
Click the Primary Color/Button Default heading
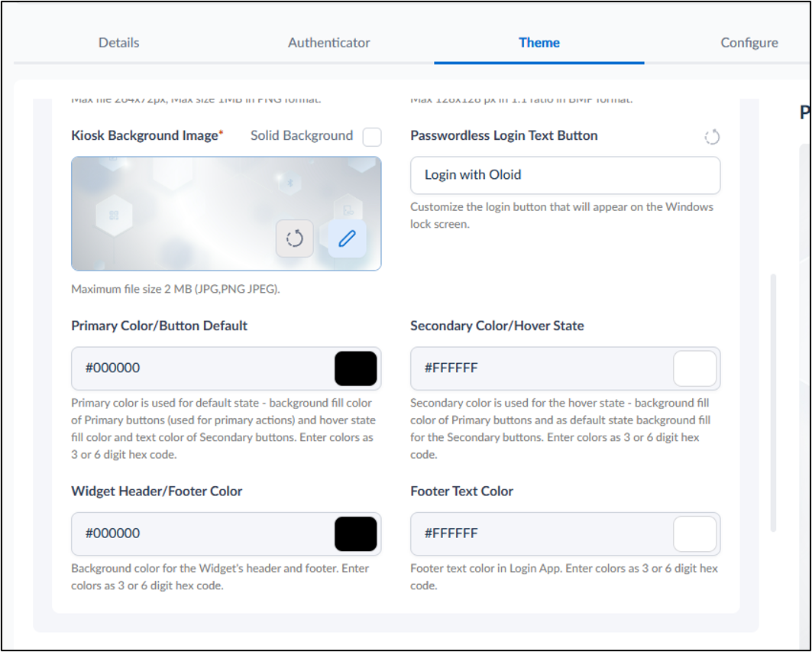tap(160, 326)
